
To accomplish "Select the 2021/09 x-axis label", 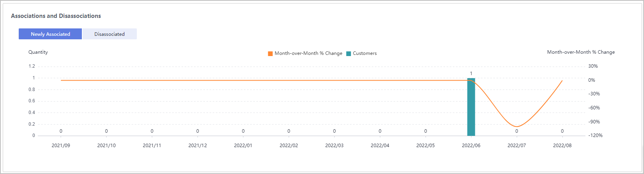I will pos(61,146).
